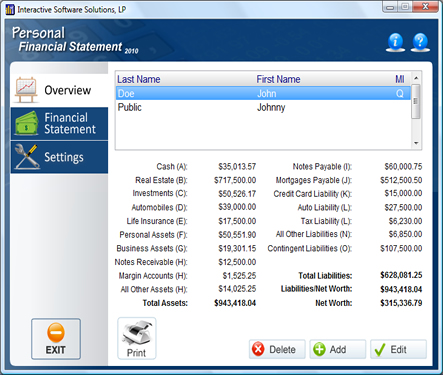This screenshot has height=375, width=443.
Task: Click the Auto Liability (L) label
Action: [x=325, y=208]
